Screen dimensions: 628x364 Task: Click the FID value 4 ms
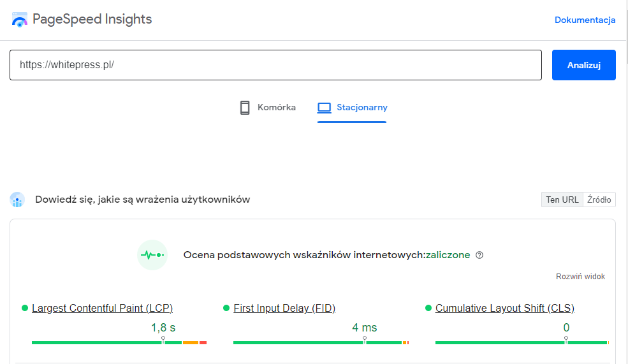(365, 328)
